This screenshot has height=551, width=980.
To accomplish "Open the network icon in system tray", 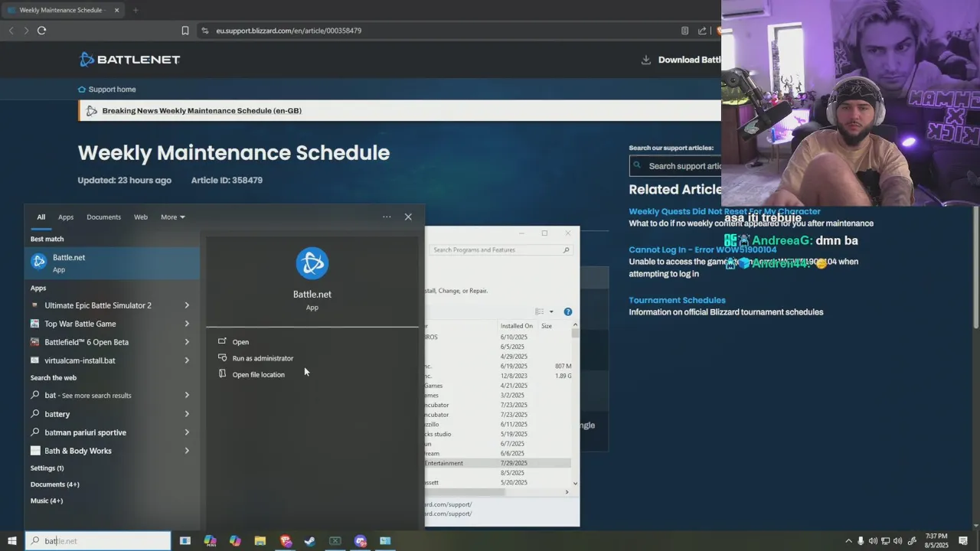I will pyautogui.click(x=885, y=541).
